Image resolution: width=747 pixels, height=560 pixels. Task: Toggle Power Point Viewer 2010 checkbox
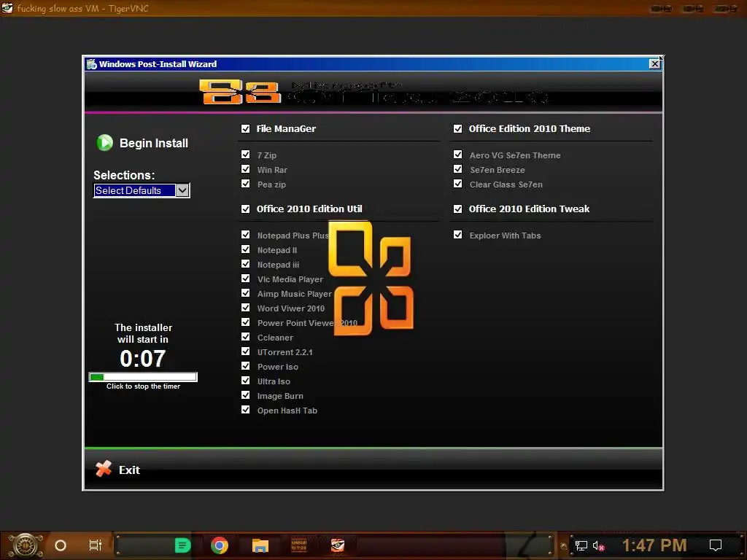pos(245,322)
